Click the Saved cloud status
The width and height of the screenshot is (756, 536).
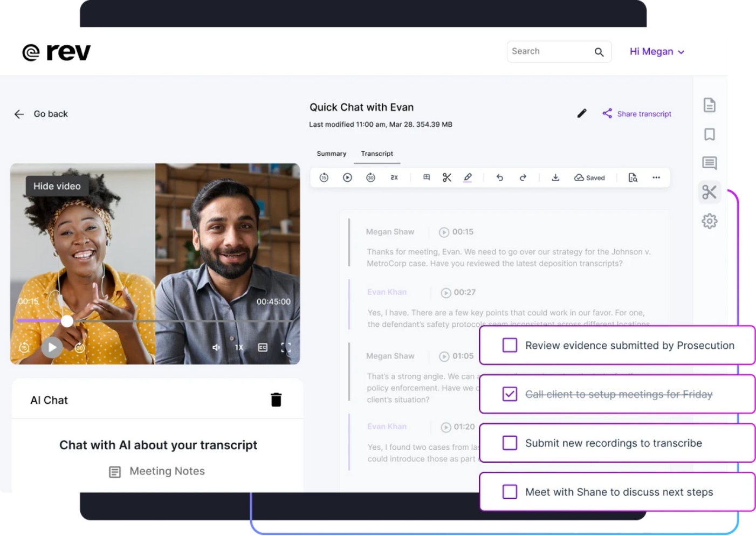[x=589, y=177]
